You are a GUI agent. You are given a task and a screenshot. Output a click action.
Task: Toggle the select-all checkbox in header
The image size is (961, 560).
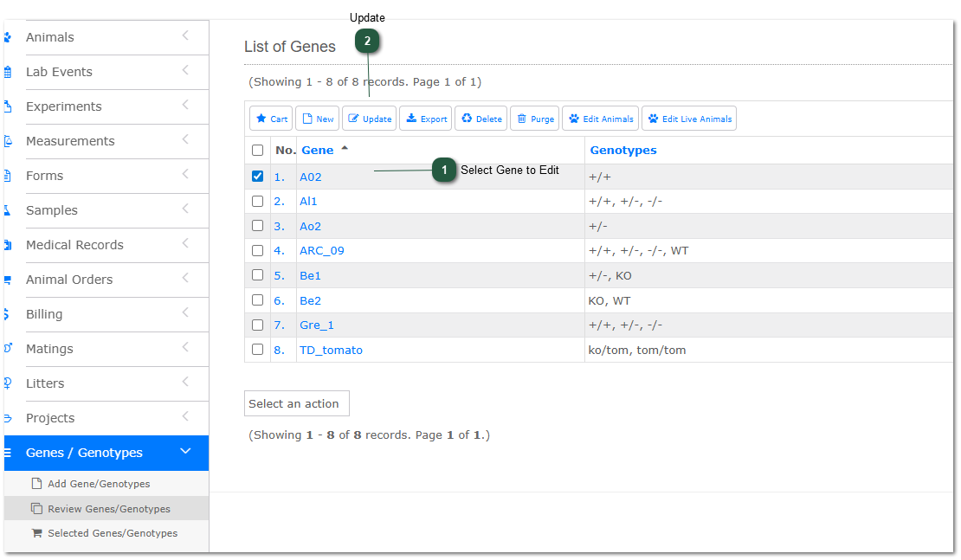[x=257, y=150]
